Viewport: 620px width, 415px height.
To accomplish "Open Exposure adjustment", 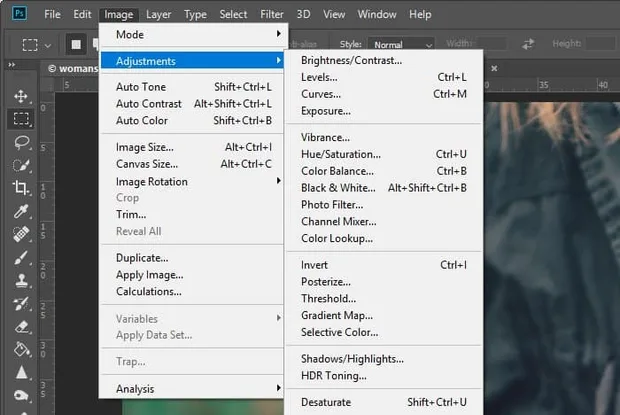I will click(x=384, y=111).
